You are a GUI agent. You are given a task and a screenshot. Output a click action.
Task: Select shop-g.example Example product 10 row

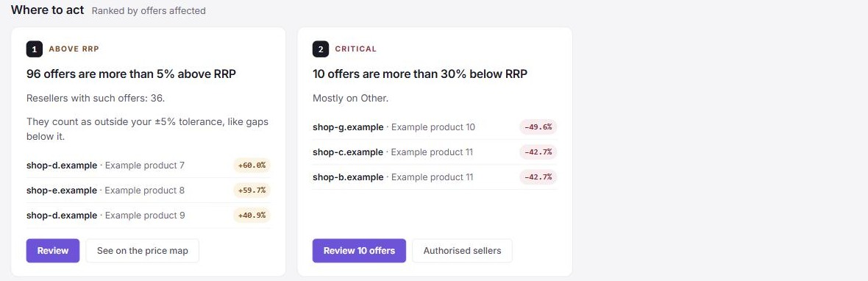click(x=435, y=127)
